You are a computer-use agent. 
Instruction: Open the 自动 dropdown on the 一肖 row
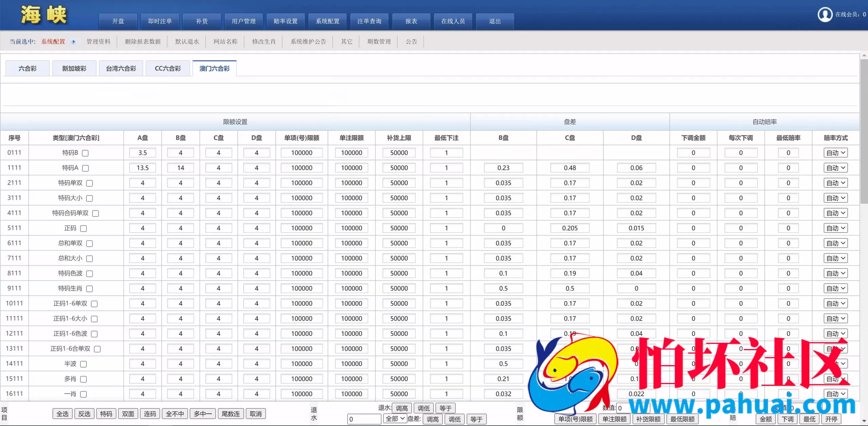835,393
